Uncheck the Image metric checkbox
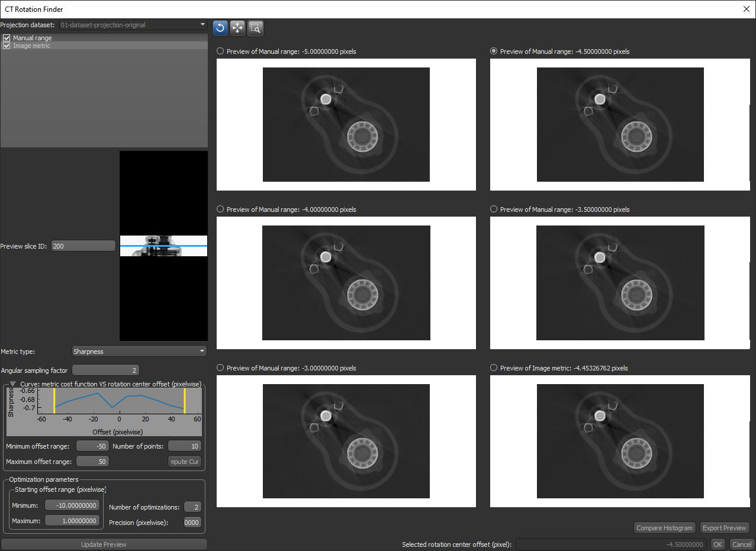Viewport: 756px width, 551px height. [7, 46]
